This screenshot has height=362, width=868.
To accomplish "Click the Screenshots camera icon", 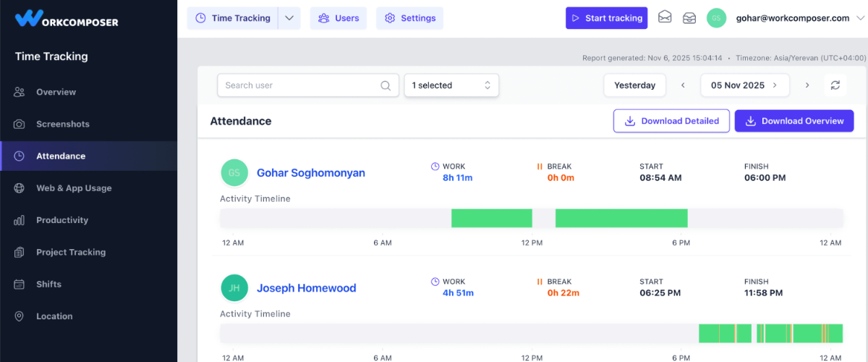I will [x=20, y=124].
